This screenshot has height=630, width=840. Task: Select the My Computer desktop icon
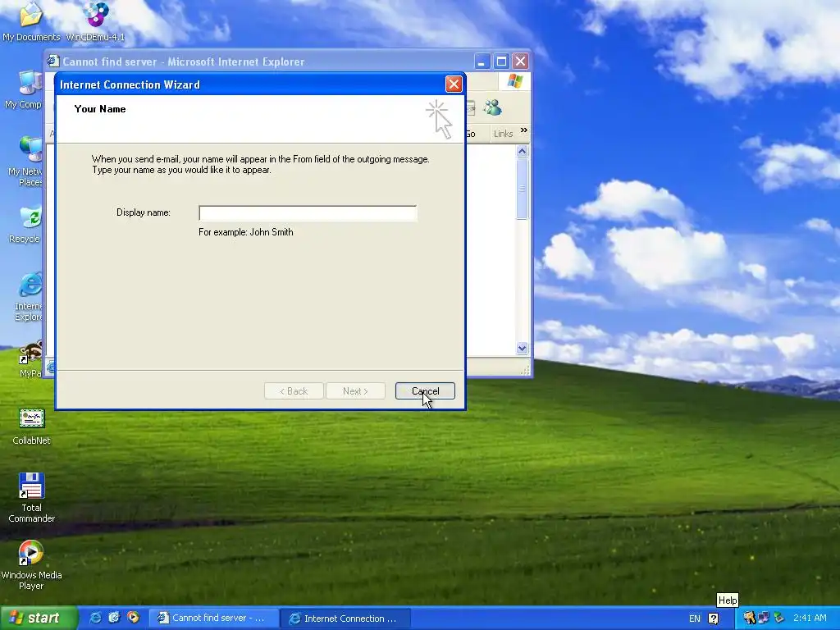coord(25,90)
